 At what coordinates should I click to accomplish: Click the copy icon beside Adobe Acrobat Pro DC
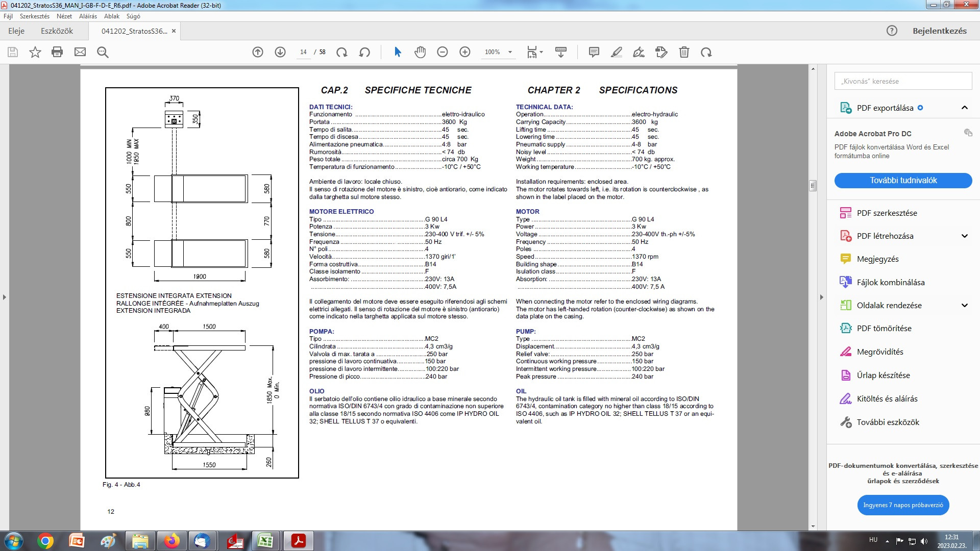[968, 133]
